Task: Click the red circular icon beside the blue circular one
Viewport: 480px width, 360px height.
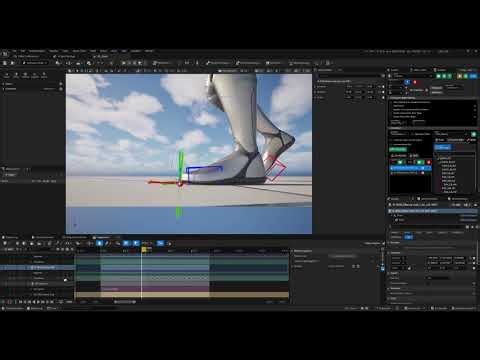Action: pos(415,82)
